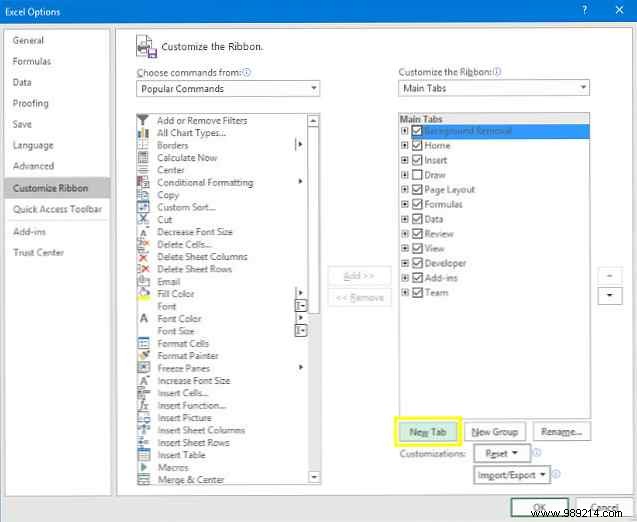Click the New Tab button
This screenshot has width=637, height=522.
pos(428,432)
